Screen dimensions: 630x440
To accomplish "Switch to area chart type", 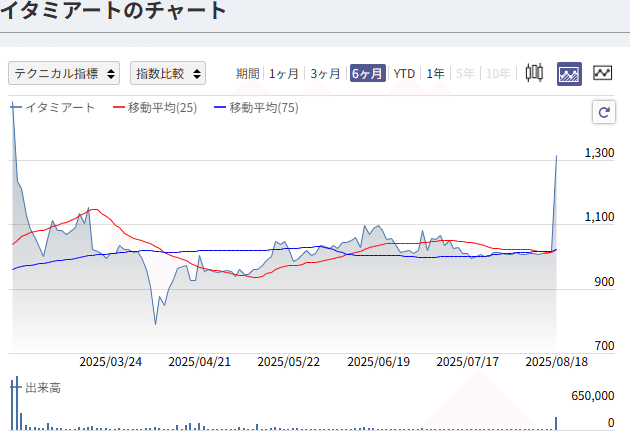I will click(x=569, y=74).
